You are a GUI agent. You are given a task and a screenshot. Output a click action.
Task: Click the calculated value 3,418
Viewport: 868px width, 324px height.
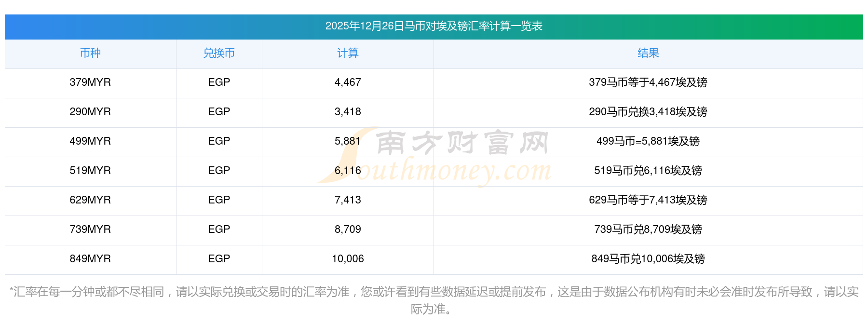(x=348, y=112)
